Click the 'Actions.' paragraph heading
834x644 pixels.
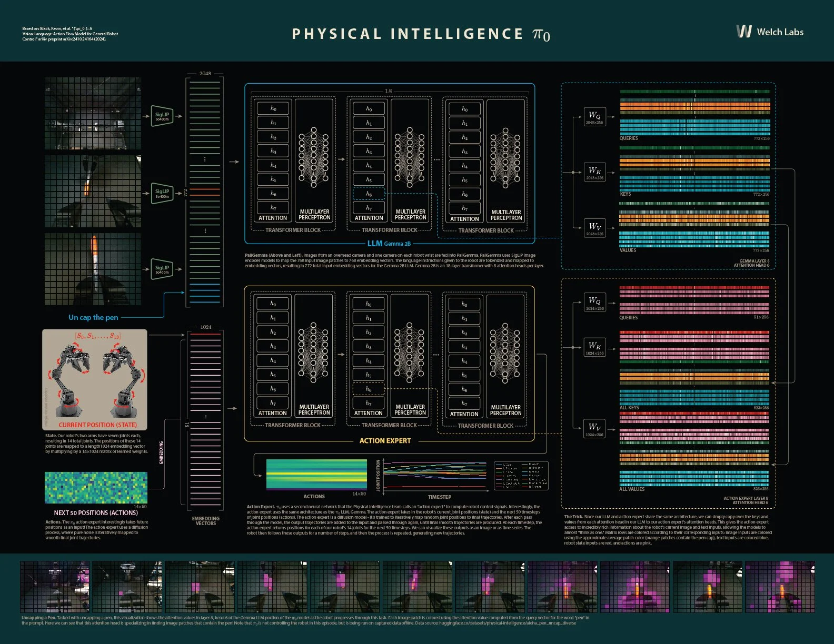click(x=53, y=522)
